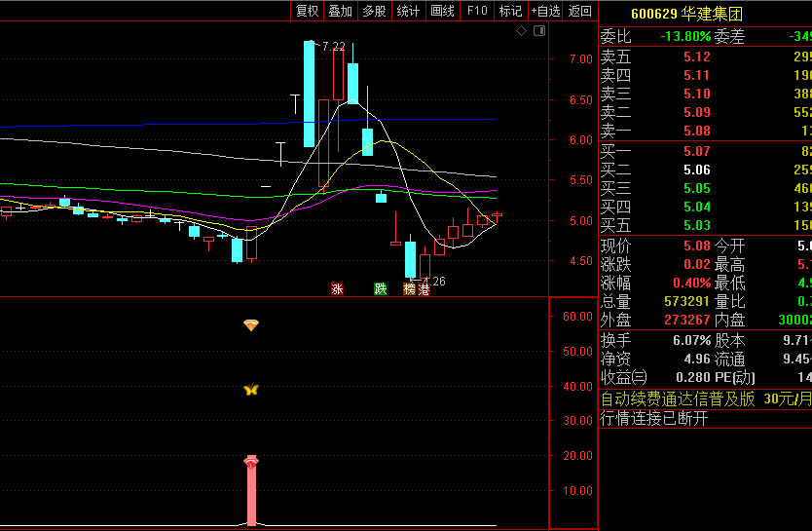Select the 多股 multi-stock view
The image size is (812, 531).
tap(375, 11)
